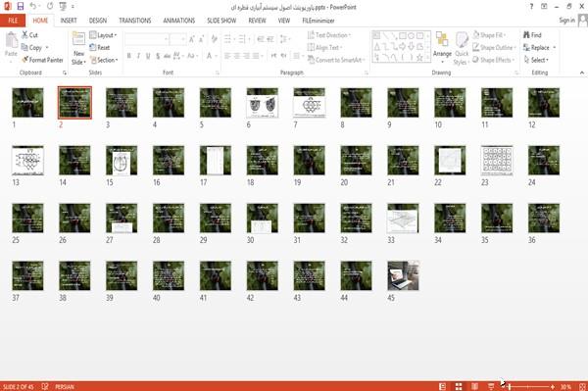Switch to the VIEW tab

click(x=284, y=21)
